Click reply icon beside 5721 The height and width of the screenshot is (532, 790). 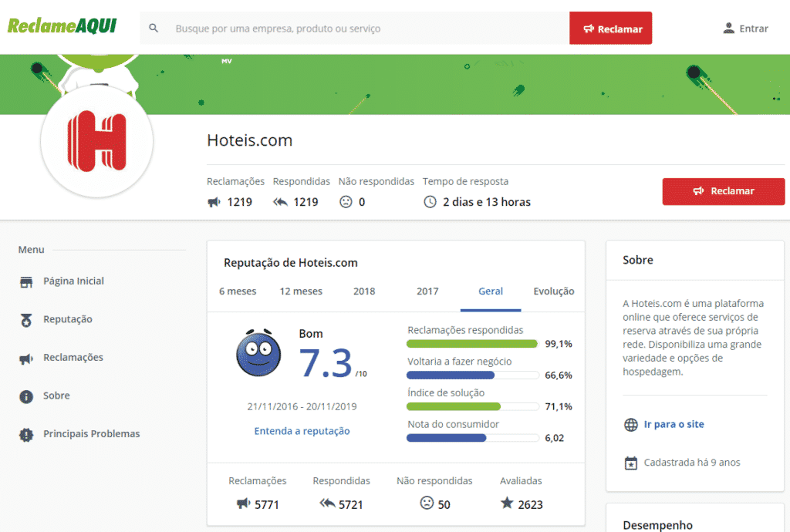click(327, 503)
